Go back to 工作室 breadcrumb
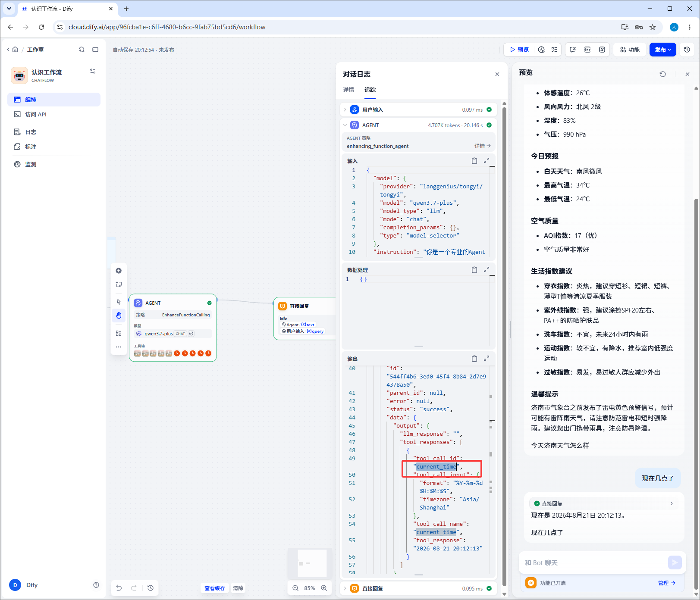Screen dimensions: 700x600 35,50
